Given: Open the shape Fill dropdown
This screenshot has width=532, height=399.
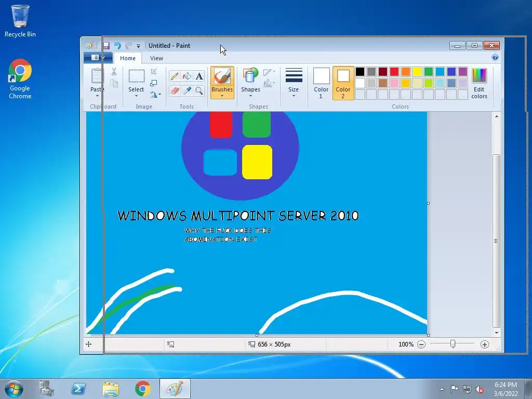Looking at the screenshot, I should tap(269, 83).
